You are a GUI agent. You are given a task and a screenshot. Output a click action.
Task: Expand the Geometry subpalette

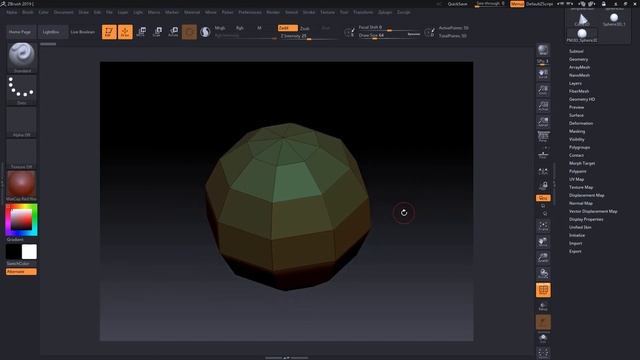point(578,60)
